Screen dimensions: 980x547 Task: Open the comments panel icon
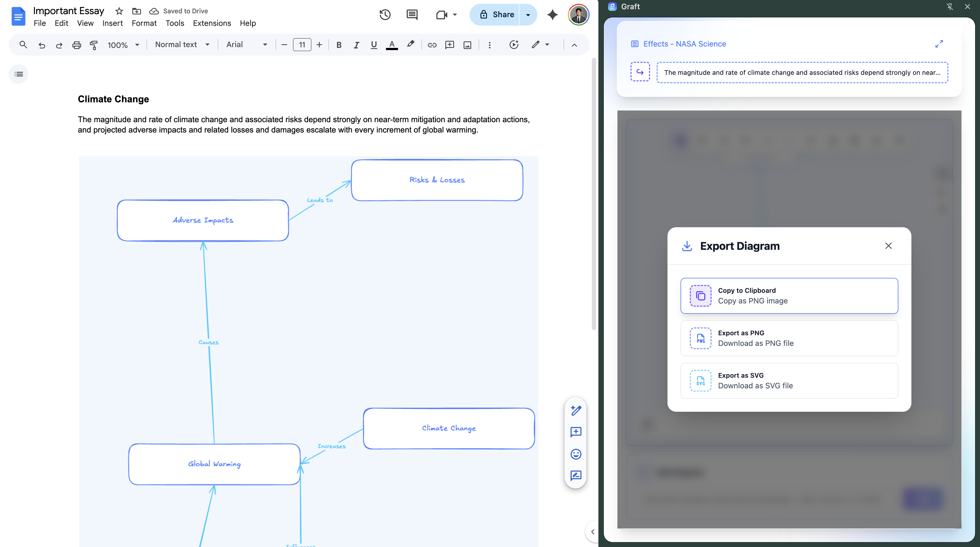coord(412,14)
